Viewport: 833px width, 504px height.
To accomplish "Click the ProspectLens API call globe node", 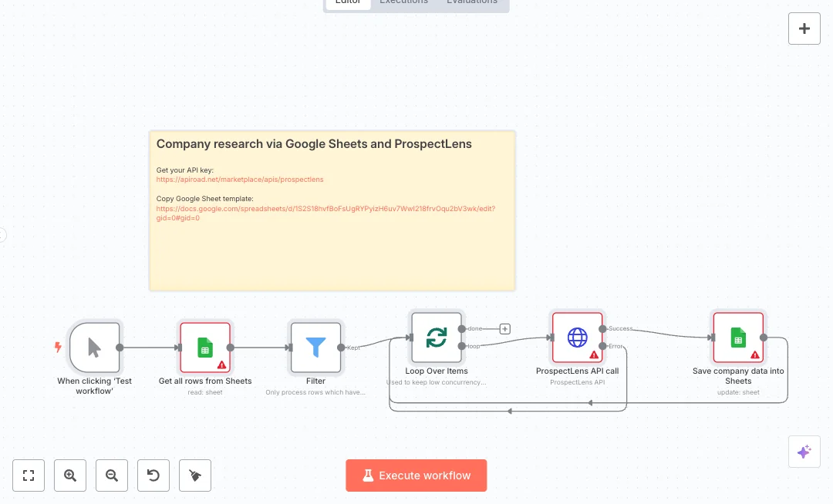I will pyautogui.click(x=577, y=338).
